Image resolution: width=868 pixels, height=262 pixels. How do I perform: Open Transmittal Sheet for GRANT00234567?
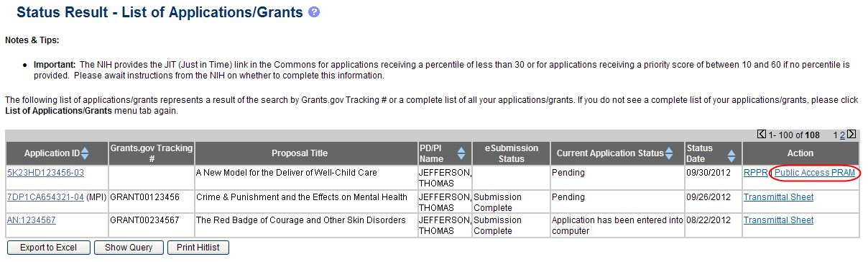point(778,220)
